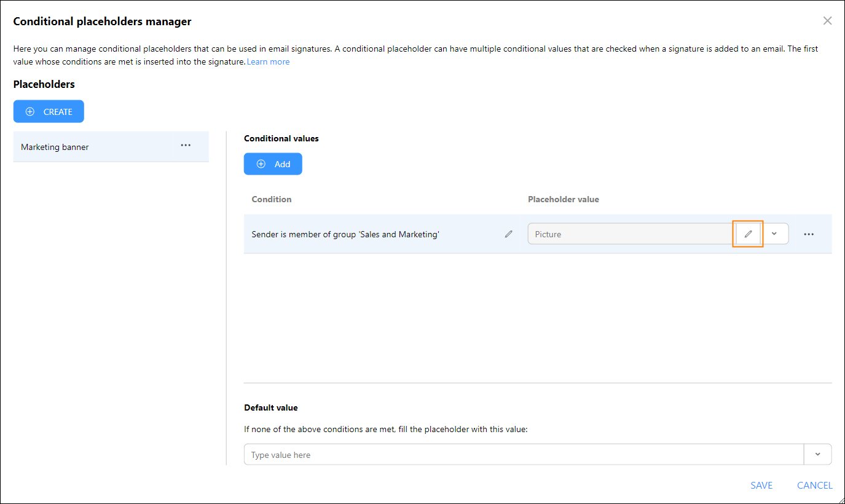Expand the Default value dropdown arrow
The height and width of the screenshot is (504, 845).
click(817, 454)
